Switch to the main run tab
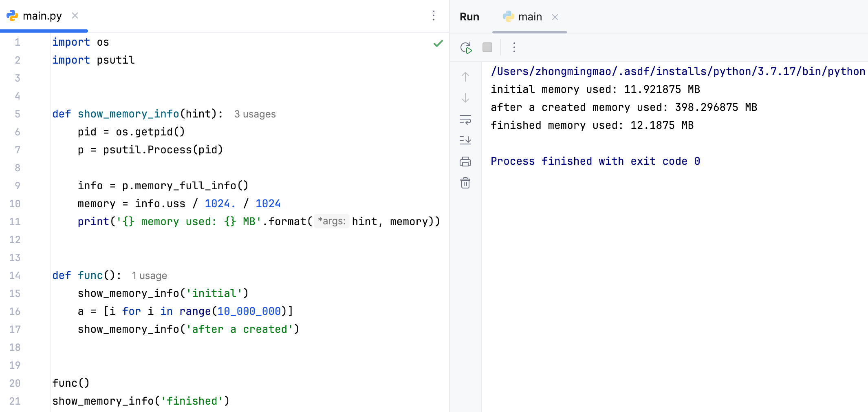Screen dimensions: 868x412 529,17
